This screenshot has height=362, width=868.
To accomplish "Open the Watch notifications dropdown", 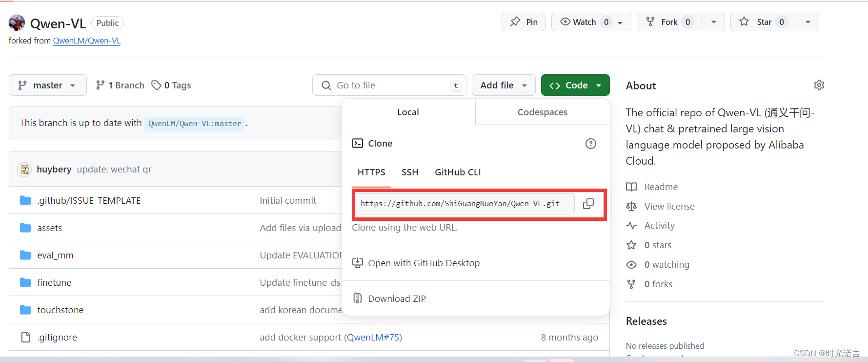I will pyautogui.click(x=591, y=22).
